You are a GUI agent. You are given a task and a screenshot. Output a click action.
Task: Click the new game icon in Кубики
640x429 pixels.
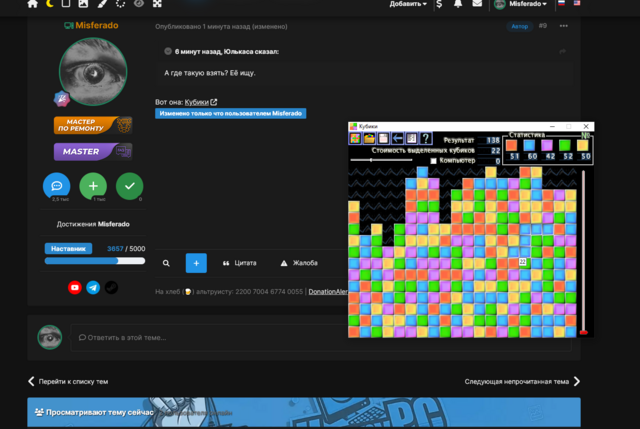[355, 139]
